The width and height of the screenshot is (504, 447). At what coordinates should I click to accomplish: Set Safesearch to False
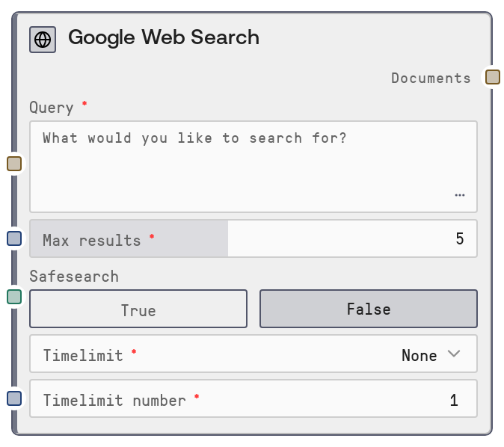pyautogui.click(x=368, y=309)
